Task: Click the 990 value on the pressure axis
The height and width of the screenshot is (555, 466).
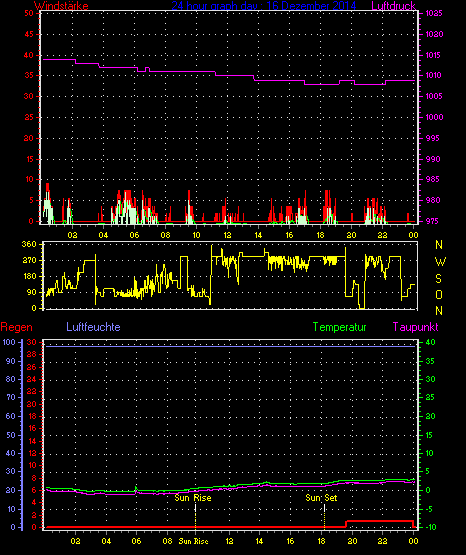Action: click(432, 159)
